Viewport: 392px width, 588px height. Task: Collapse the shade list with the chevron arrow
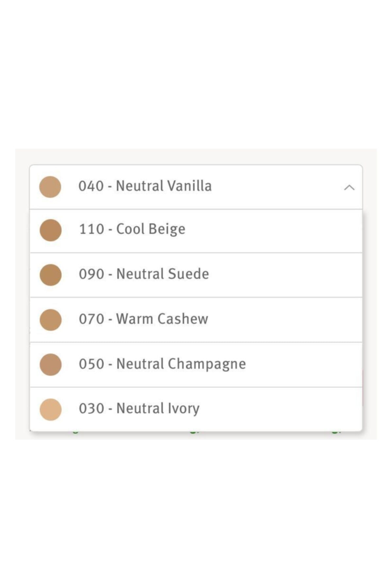click(x=349, y=188)
